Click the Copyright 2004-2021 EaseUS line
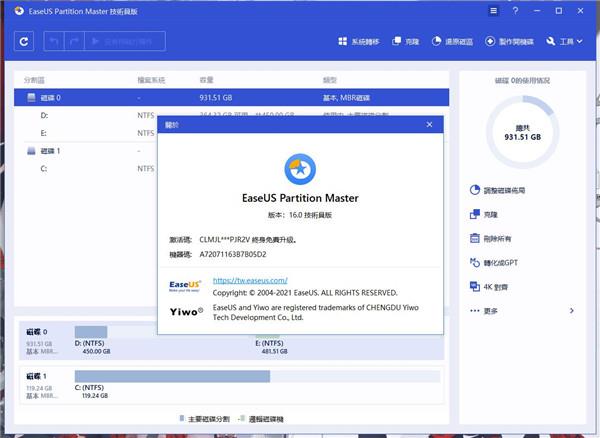 point(305,293)
